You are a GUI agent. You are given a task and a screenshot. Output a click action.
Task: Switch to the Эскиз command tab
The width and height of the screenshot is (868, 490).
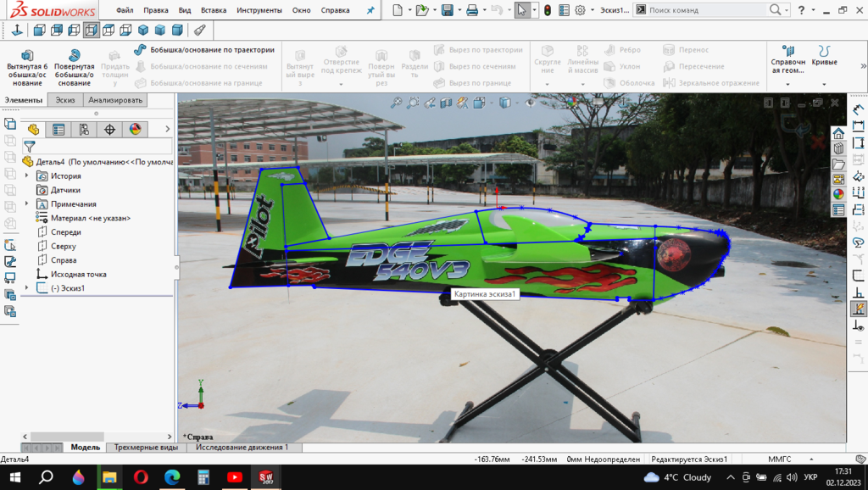tap(64, 100)
